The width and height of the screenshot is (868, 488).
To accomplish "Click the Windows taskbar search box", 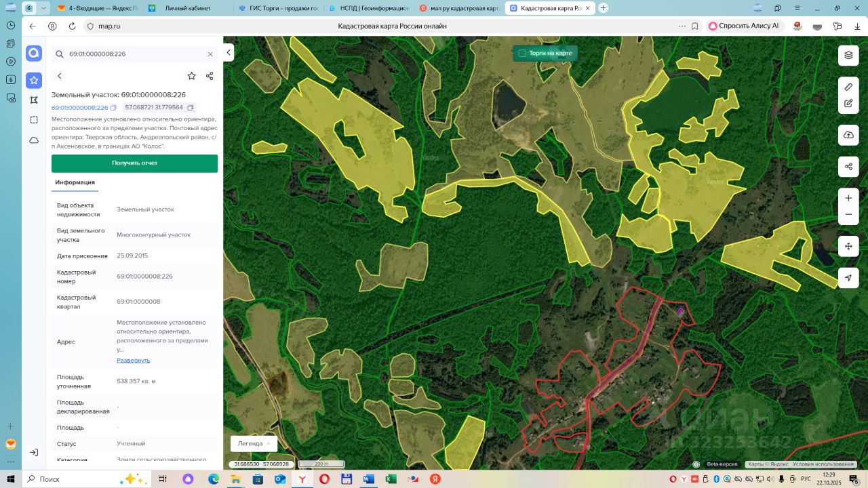I will click(x=87, y=479).
